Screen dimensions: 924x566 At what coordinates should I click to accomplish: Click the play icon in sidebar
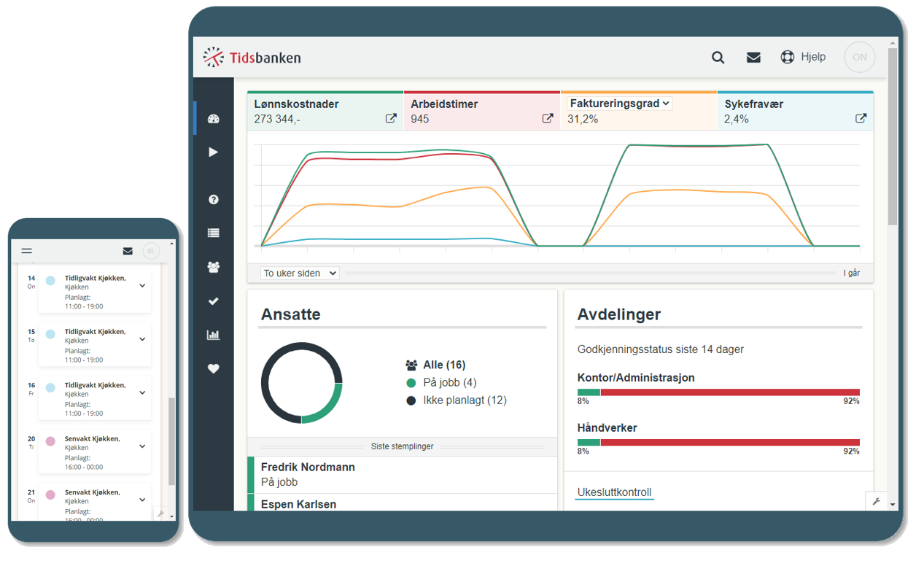[213, 152]
